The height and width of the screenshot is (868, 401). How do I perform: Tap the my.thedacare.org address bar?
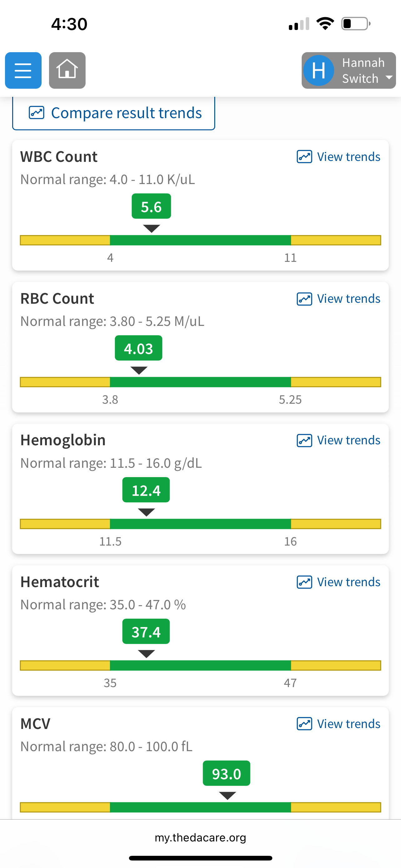point(200,837)
